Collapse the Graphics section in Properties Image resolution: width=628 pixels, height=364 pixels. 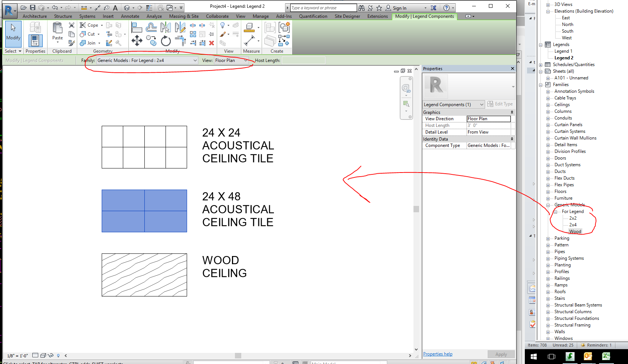[512, 112]
